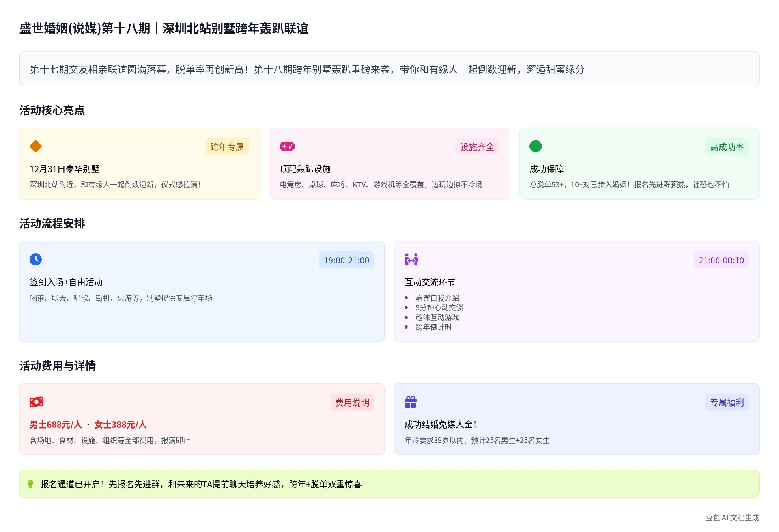Click the red money bill icon
Image resolution: width=779 pixels, height=532 pixels.
(37, 402)
